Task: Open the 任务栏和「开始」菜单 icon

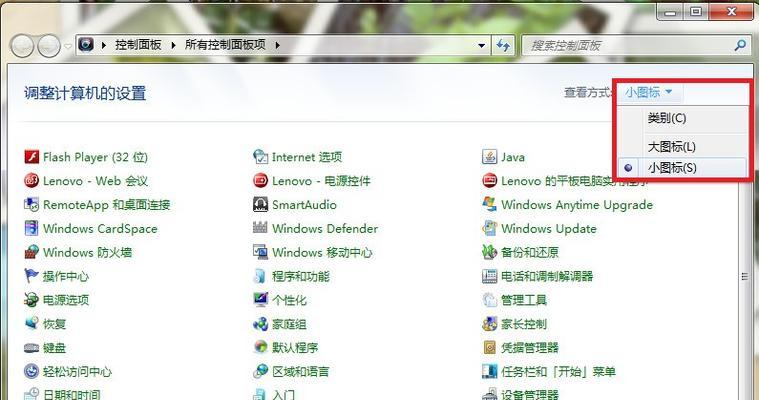Action: (489, 371)
